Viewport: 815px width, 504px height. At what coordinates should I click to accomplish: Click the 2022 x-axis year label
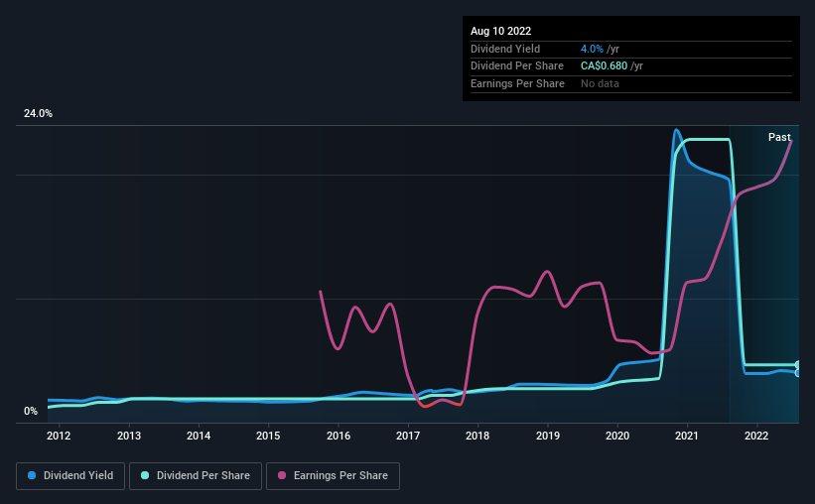pyautogui.click(x=756, y=436)
